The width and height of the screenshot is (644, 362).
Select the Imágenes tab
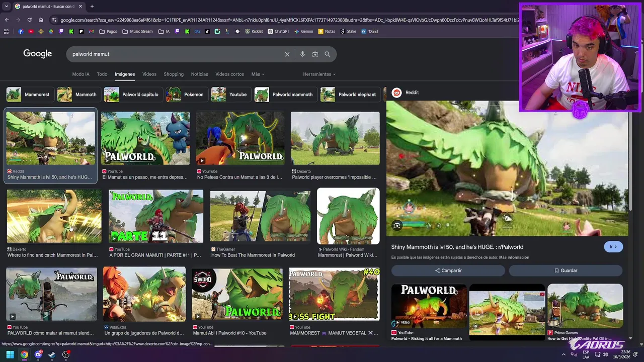point(125,74)
